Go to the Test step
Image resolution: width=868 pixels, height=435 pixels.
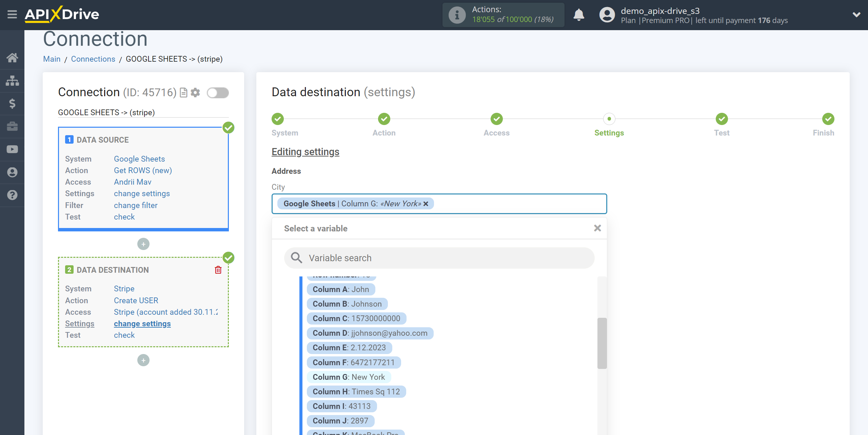722,119
